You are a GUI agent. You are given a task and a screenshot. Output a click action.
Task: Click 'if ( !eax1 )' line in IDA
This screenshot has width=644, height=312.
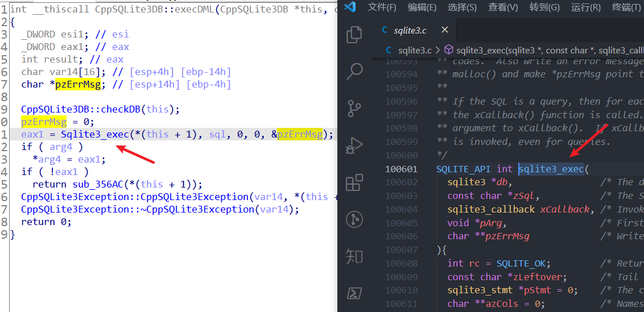(x=55, y=172)
